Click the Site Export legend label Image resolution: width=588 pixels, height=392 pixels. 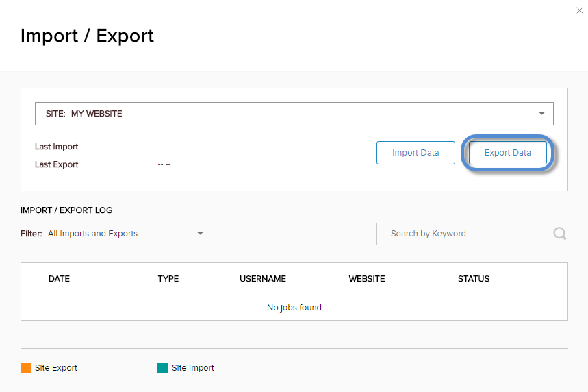coord(56,368)
